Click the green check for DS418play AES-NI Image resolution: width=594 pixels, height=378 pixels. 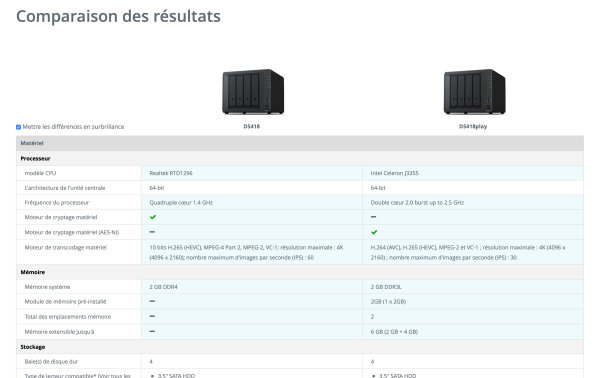374,232
